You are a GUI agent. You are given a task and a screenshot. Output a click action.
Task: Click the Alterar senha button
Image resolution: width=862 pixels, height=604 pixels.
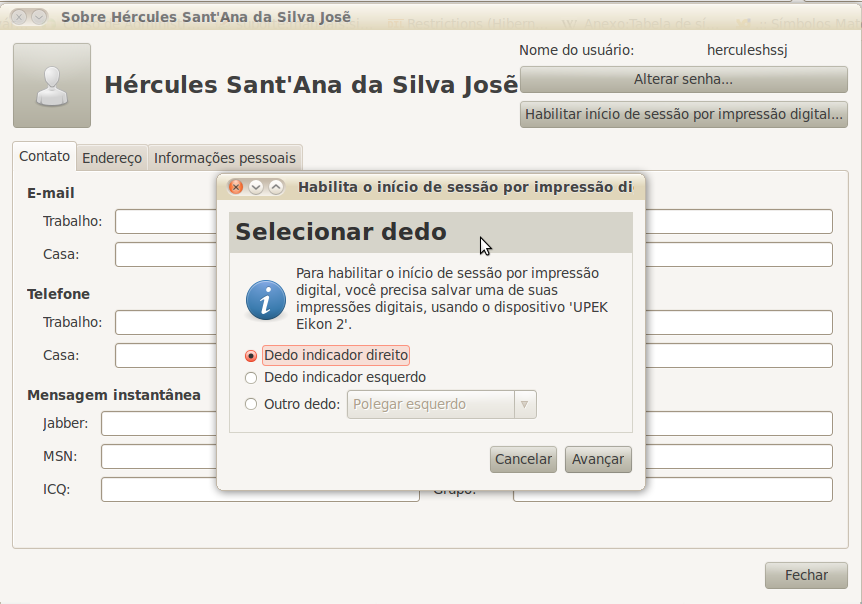click(683, 80)
